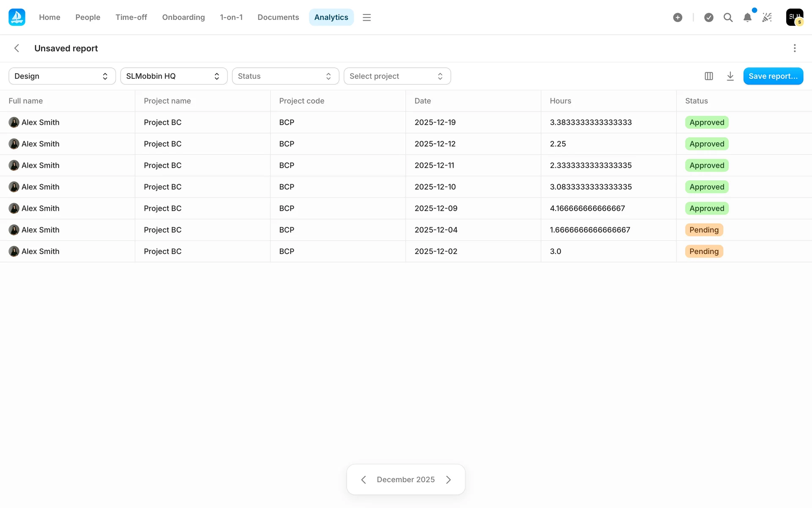The height and width of the screenshot is (508, 812).
Task: Open the Select project dropdown
Action: pyautogui.click(x=397, y=76)
